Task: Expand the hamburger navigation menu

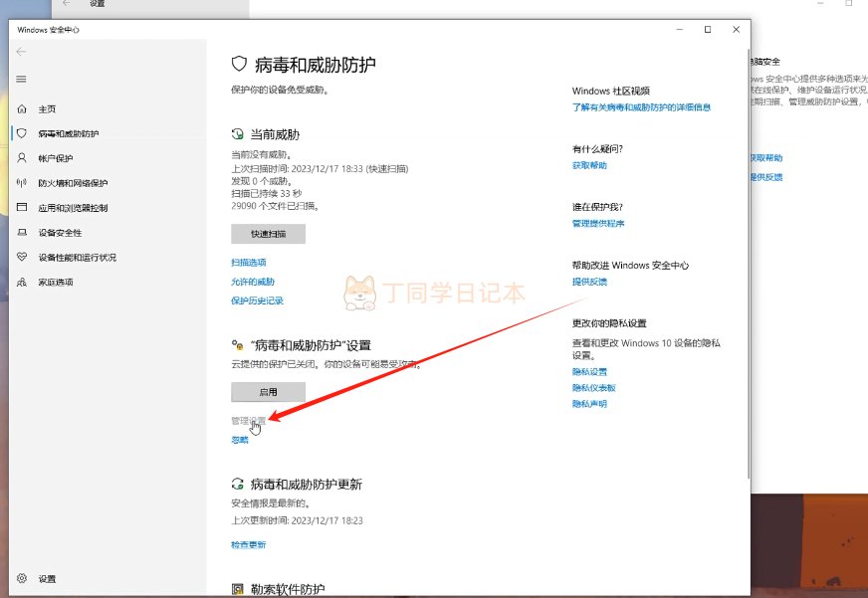Action: (x=22, y=79)
